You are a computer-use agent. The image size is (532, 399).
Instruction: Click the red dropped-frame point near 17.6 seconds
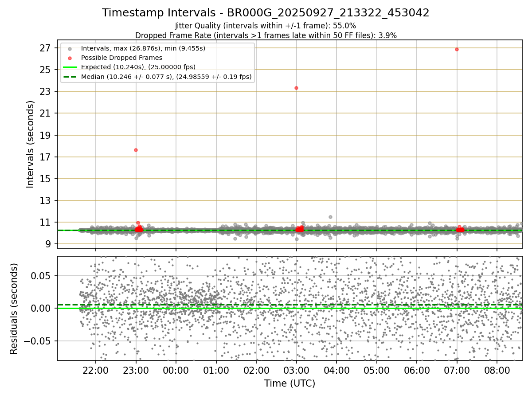(x=136, y=150)
